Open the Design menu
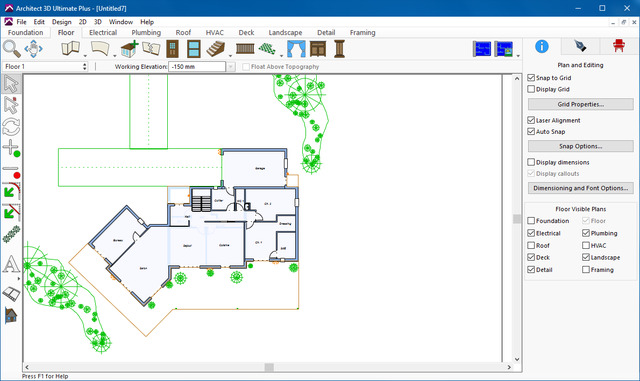The image size is (640, 381). click(x=62, y=22)
